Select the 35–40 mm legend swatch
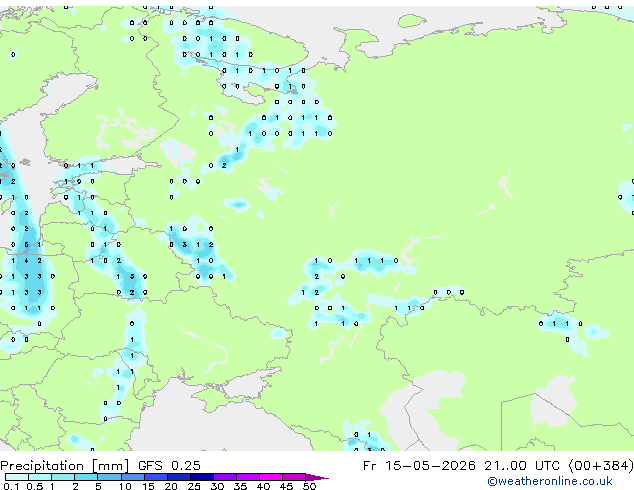Viewport: 634px width, 490px height. click(247, 477)
